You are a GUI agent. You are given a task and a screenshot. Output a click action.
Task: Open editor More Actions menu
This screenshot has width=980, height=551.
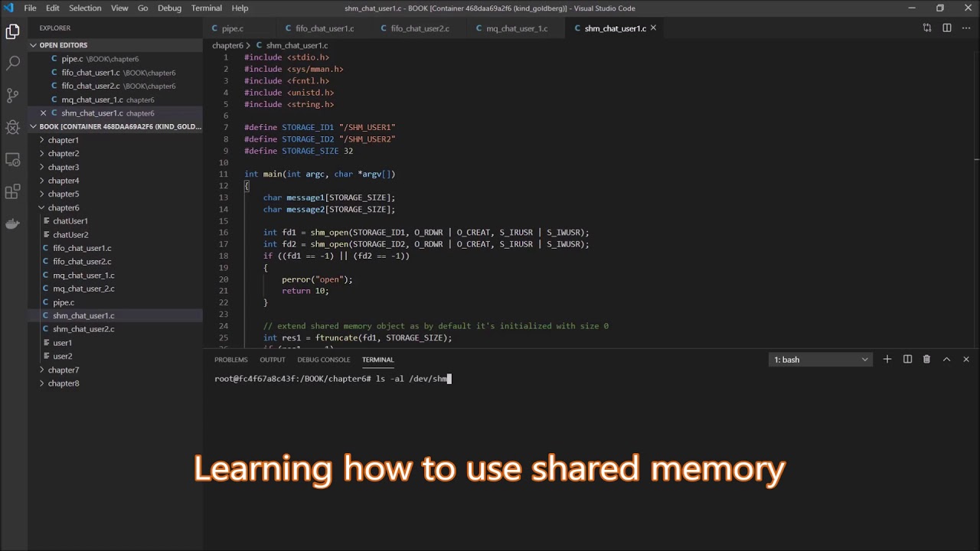point(966,28)
